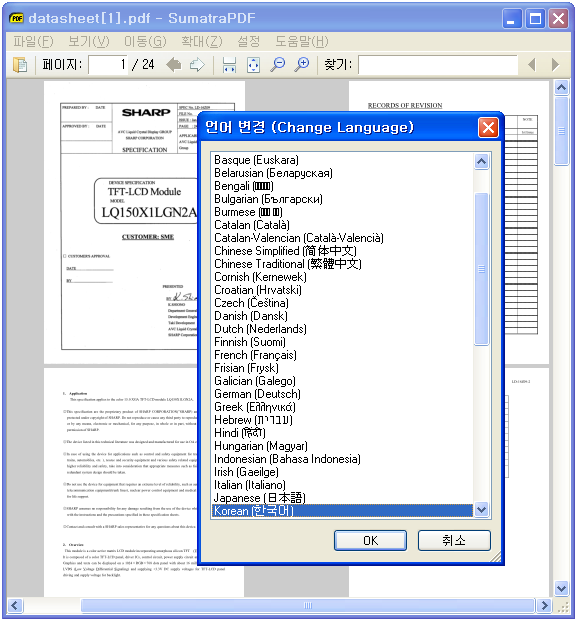The height and width of the screenshot is (623, 577).
Task: Click the fit page icon
Action: click(254, 64)
